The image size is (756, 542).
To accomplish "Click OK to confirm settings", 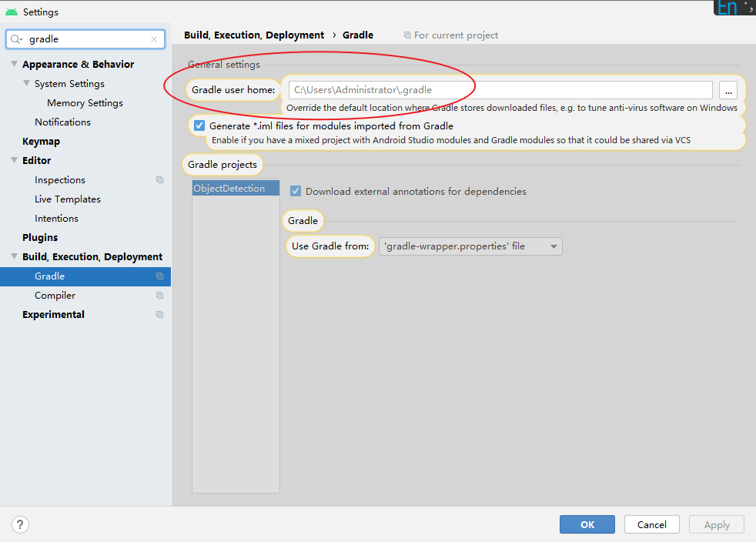I will pos(587,524).
